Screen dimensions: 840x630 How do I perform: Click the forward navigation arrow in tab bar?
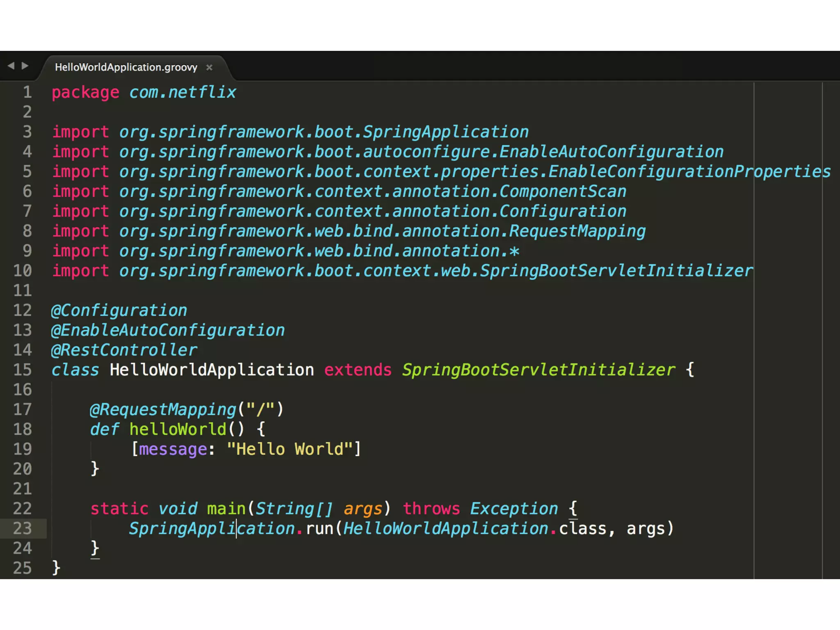[x=25, y=66]
